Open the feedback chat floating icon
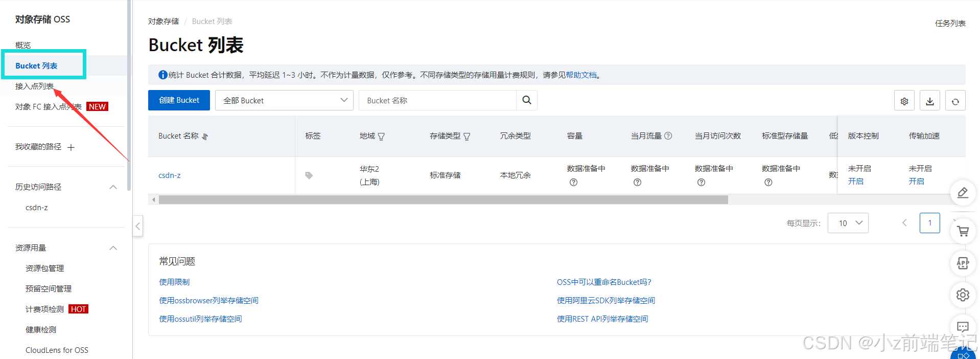The width and height of the screenshot is (980, 359). (x=963, y=327)
